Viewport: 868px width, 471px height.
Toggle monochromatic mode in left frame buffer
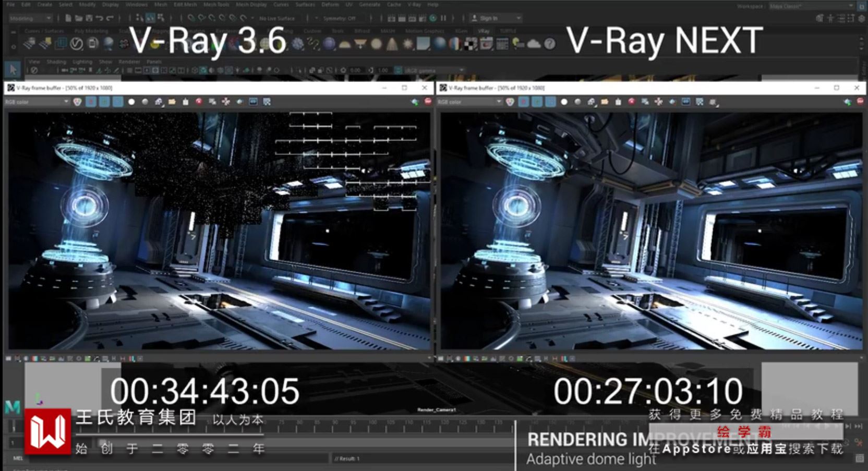pyautogui.click(x=145, y=102)
